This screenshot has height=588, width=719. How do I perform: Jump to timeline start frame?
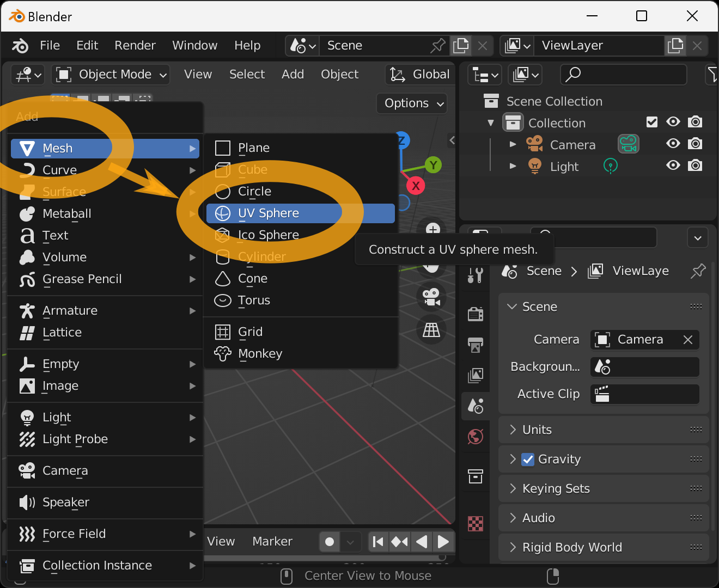coord(378,542)
